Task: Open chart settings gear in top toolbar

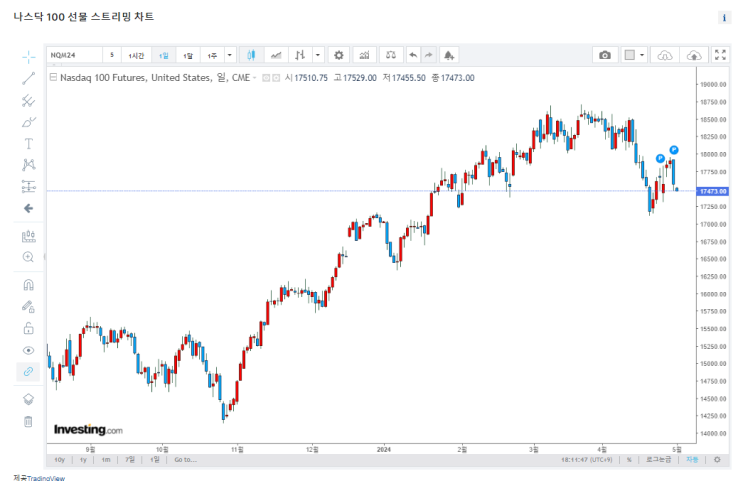Action: pos(338,55)
